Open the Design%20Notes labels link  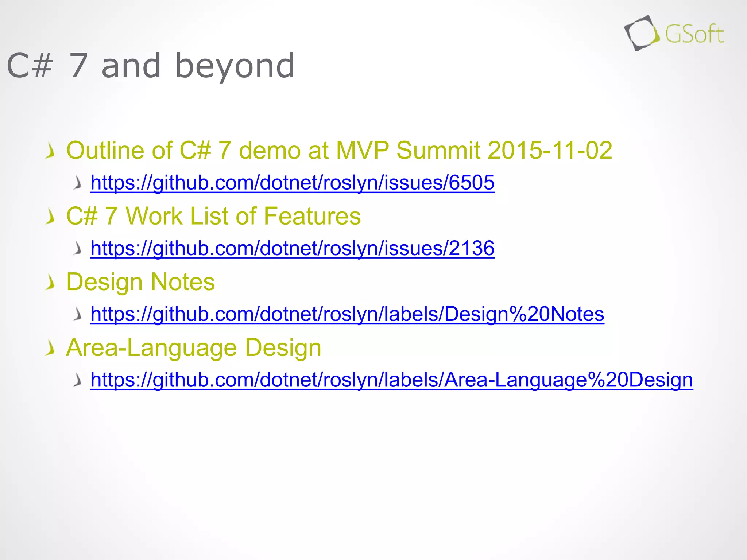pyautogui.click(x=347, y=314)
